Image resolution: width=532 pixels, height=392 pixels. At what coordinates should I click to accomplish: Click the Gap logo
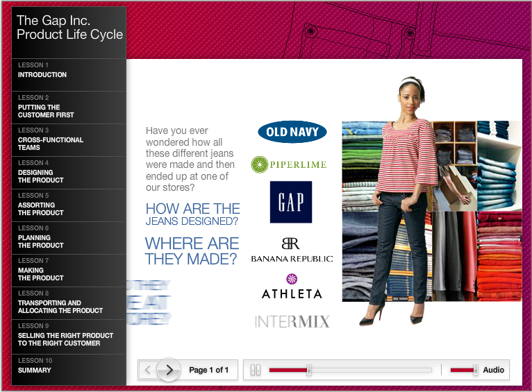291,202
